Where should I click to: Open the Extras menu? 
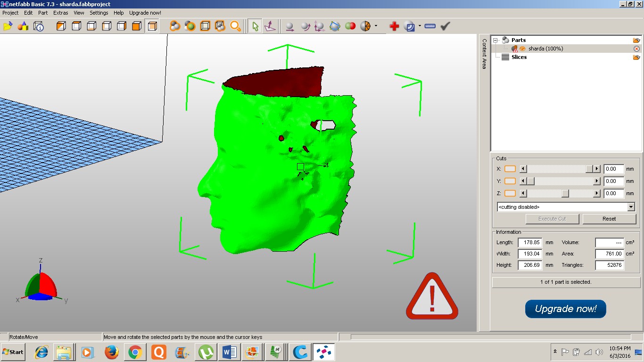(x=61, y=13)
